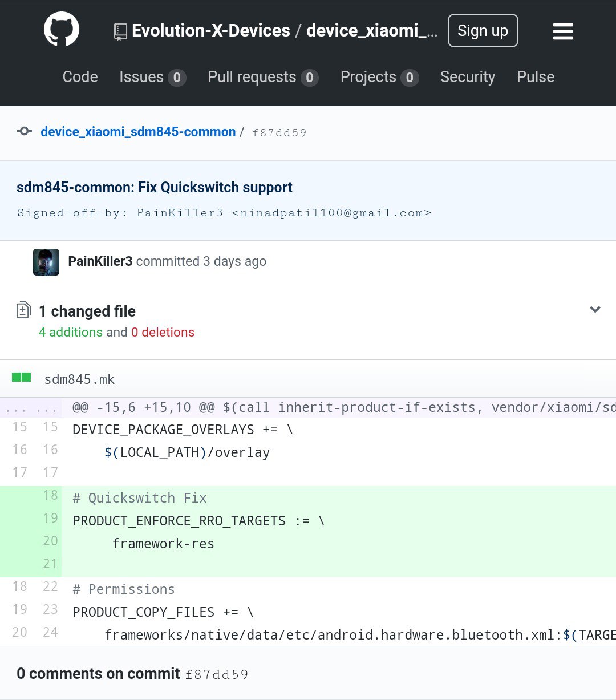Switch to the Code tab
This screenshot has width=616, height=700.
coord(80,77)
